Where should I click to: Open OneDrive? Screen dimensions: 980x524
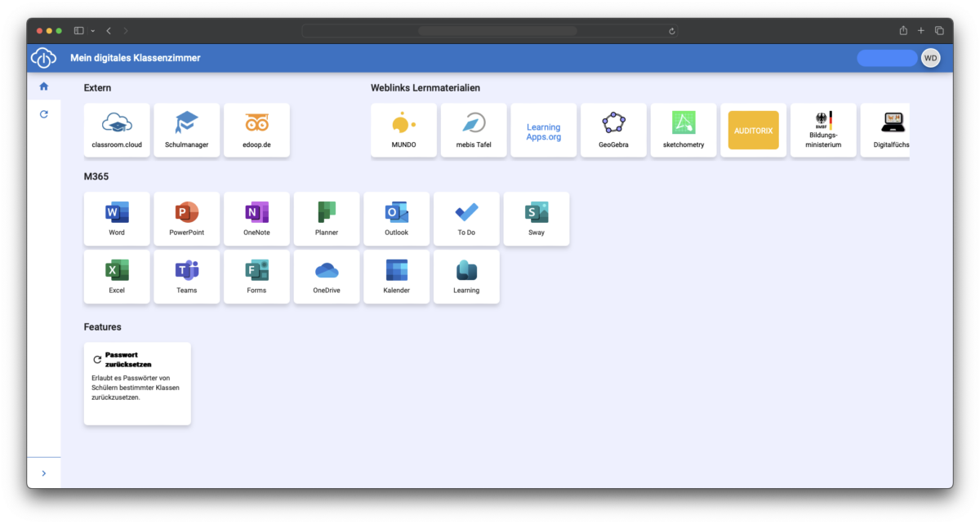coord(327,277)
